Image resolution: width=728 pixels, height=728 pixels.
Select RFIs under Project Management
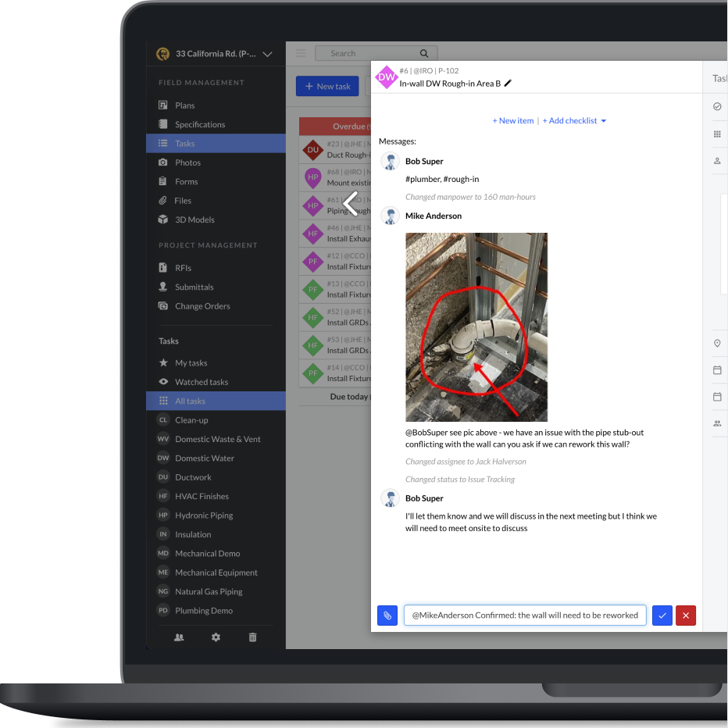pos(183,268)
